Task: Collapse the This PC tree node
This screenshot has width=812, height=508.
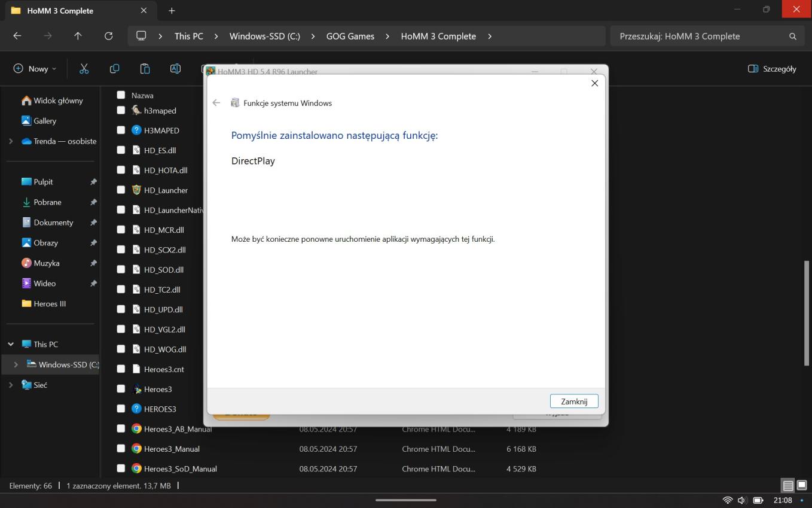Action: point(11,345)
